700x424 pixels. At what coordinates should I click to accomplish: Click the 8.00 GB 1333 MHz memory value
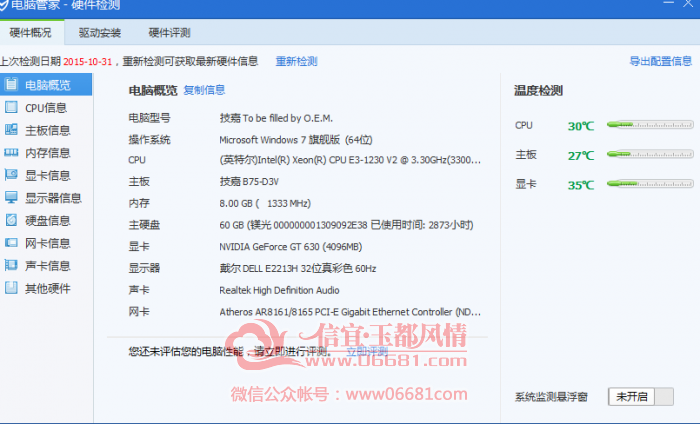[x=265, y=204]
